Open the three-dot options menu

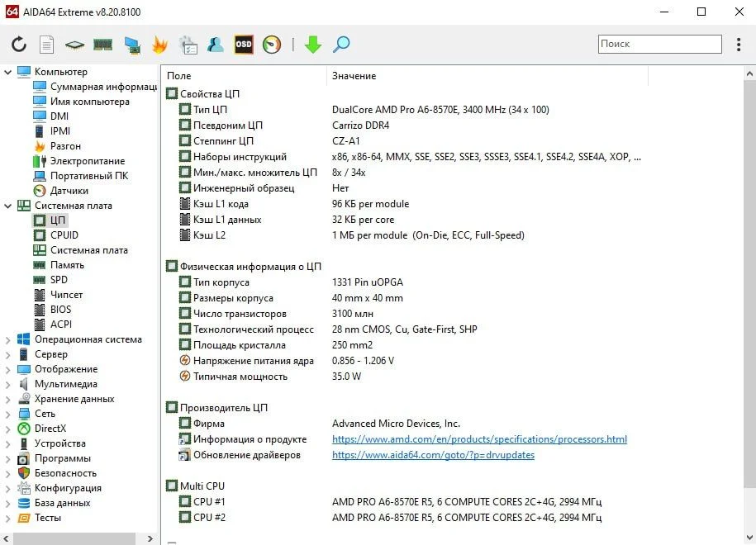point(739,45)
